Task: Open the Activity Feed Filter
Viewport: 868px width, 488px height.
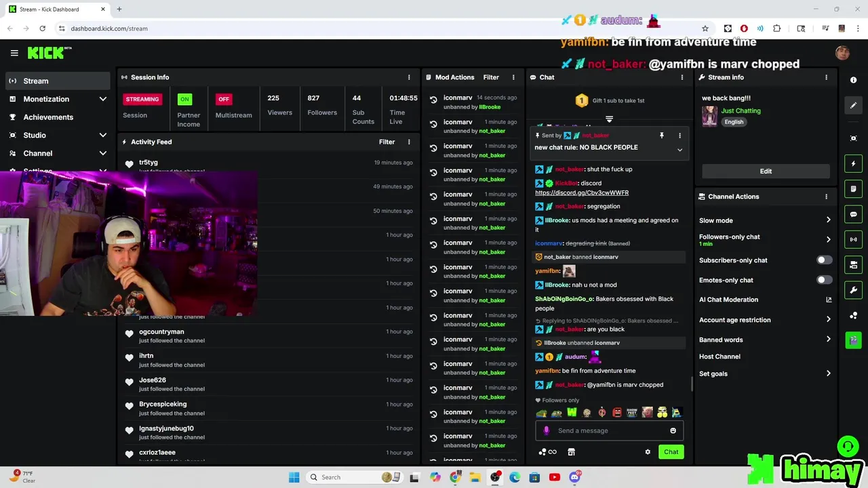Action: tap(387, 142)
